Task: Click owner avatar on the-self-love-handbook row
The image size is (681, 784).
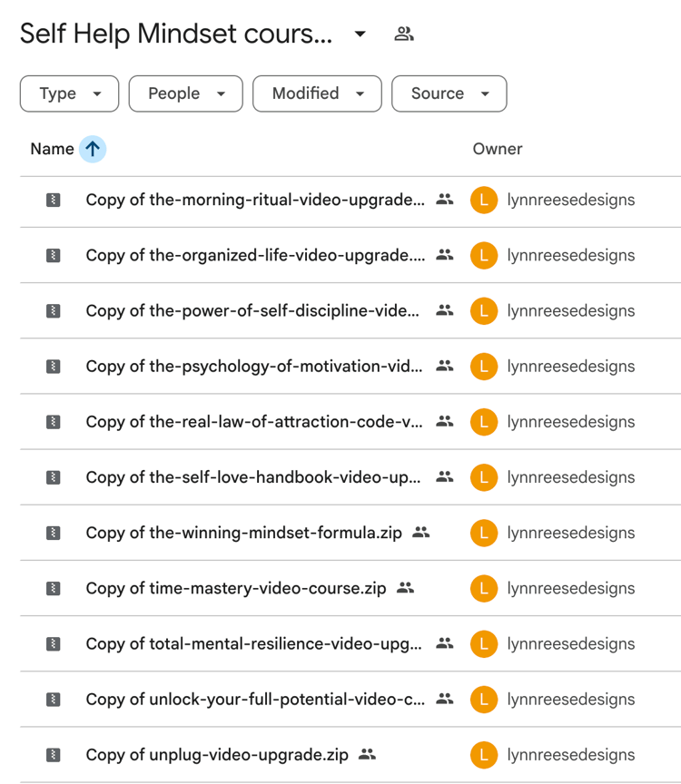Action: coord(484,477)
